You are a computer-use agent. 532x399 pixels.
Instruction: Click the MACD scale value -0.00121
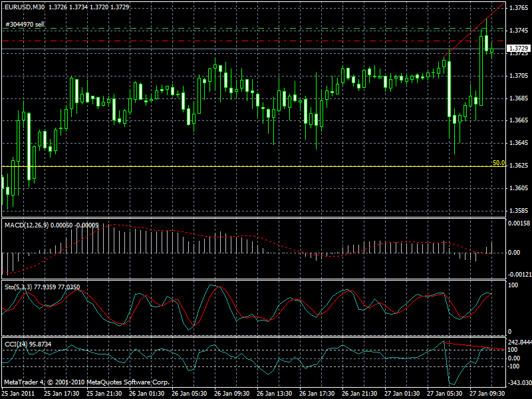(519, 274)
